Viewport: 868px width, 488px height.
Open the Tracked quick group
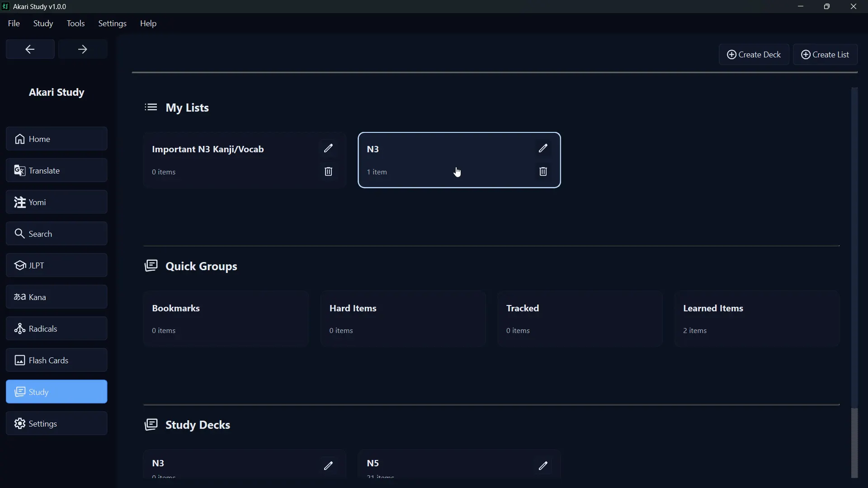580,319
